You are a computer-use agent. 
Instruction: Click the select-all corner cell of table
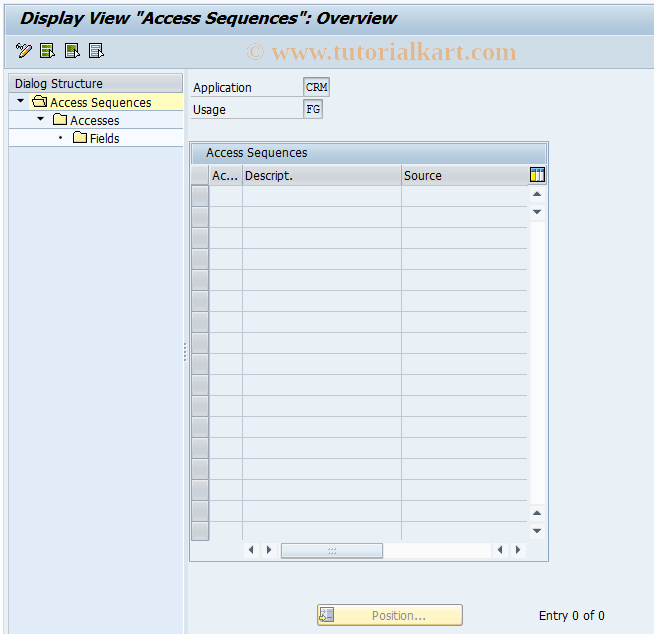coord(200,175)
